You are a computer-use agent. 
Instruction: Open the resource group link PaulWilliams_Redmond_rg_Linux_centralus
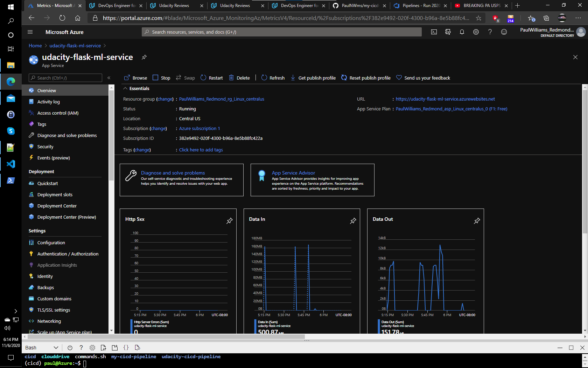coord(222,99)
